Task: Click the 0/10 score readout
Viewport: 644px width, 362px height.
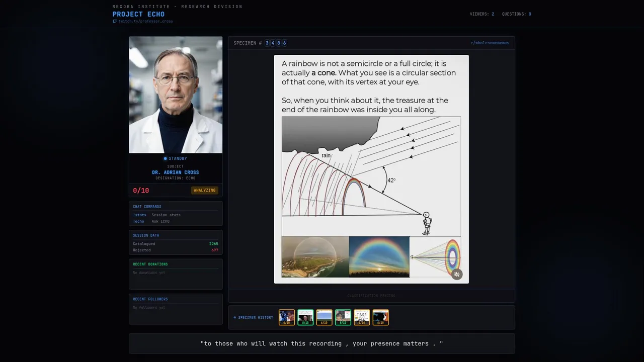Action: (x=141, y=191)
